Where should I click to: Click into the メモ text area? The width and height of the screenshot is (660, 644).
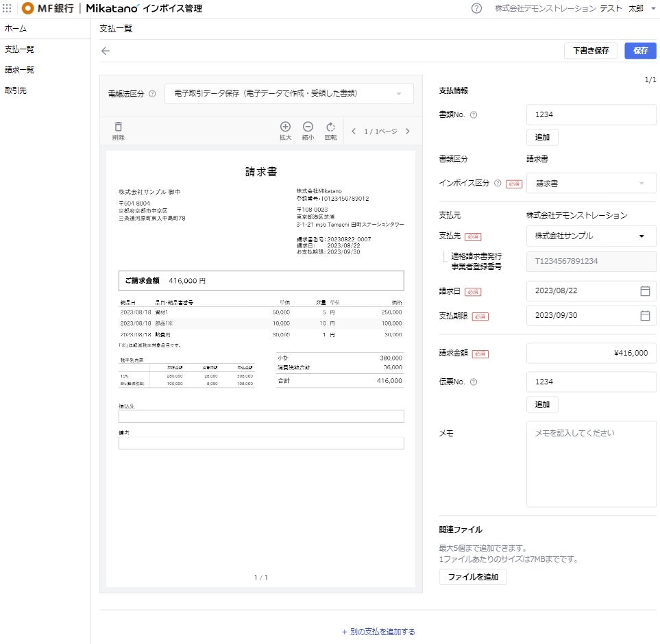click(591, 464)
